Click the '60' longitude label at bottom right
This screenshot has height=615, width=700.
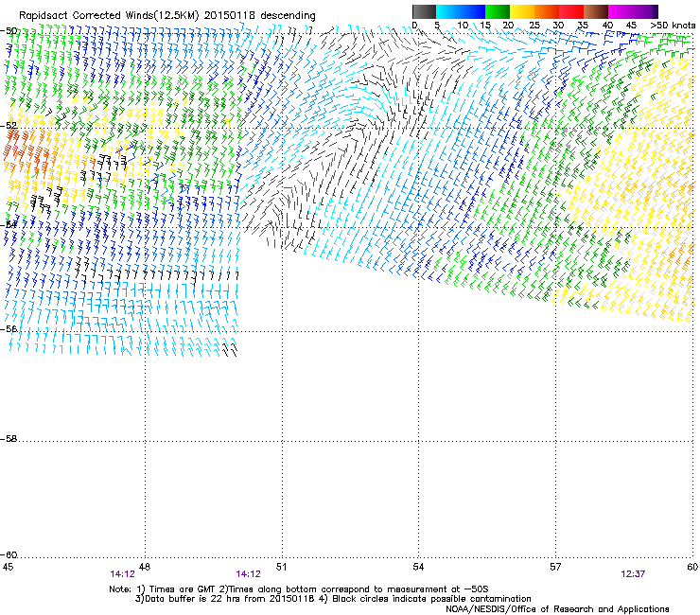tap(692, 567)
